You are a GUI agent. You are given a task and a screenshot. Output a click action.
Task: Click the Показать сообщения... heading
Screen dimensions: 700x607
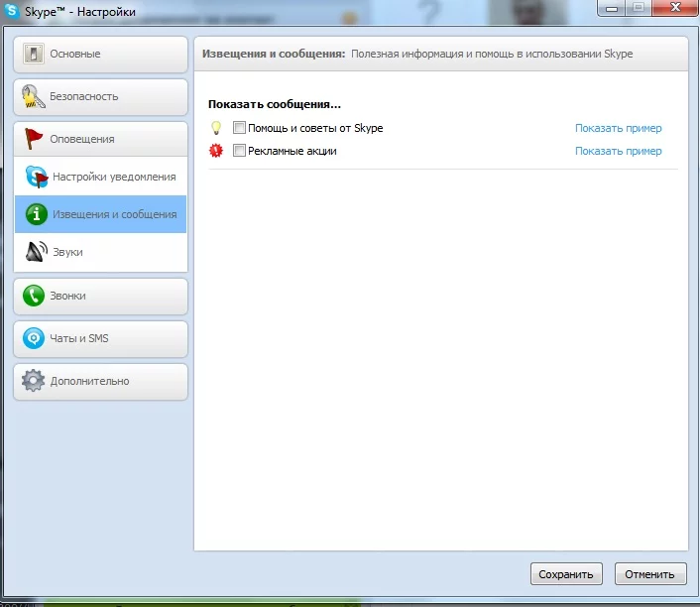[274, 104]
